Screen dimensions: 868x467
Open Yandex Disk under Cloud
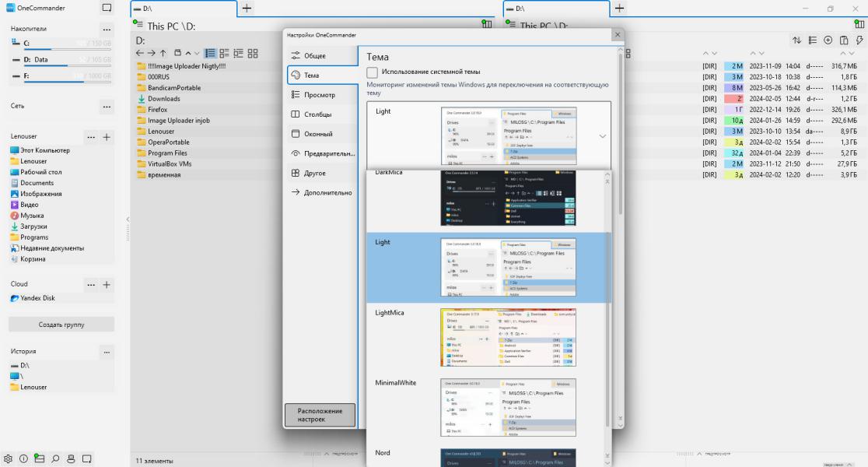[33, 298]
